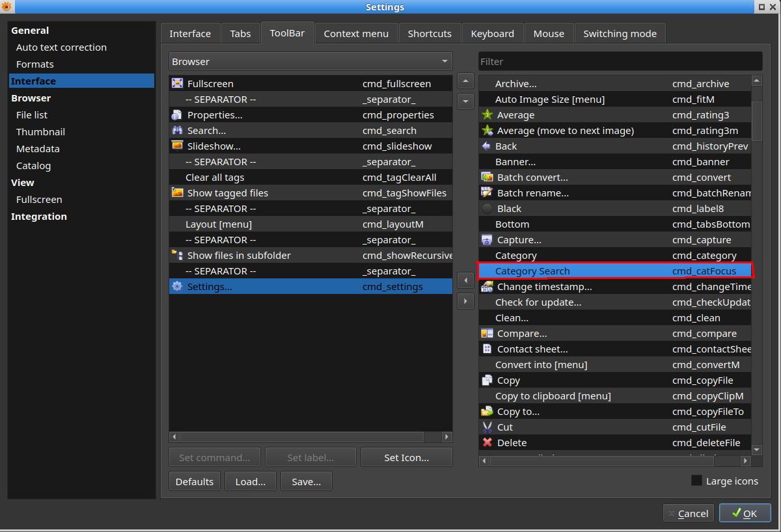Select Thumbnail in the settings tree
781x532 pixels.
pos(40,132)
